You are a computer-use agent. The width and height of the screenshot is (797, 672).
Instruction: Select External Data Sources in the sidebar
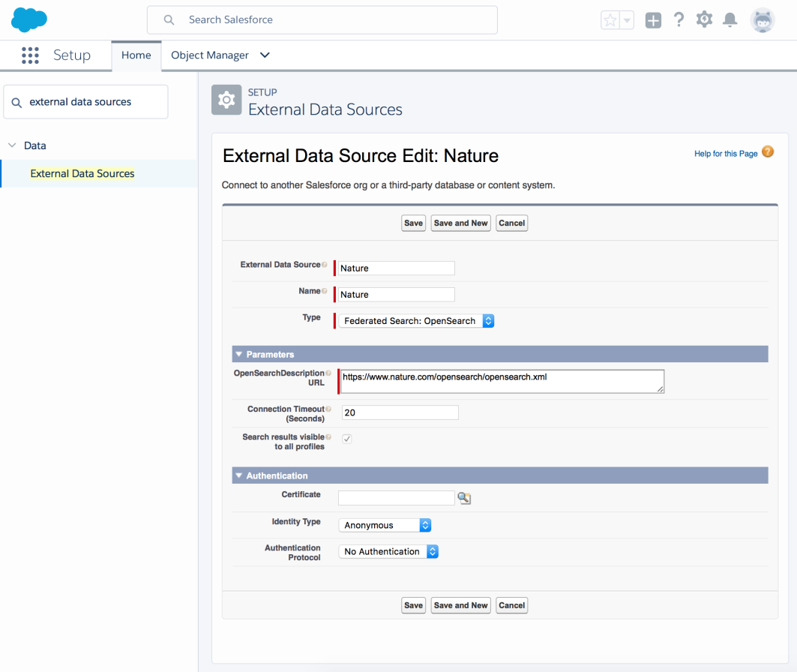pos(82,174)
